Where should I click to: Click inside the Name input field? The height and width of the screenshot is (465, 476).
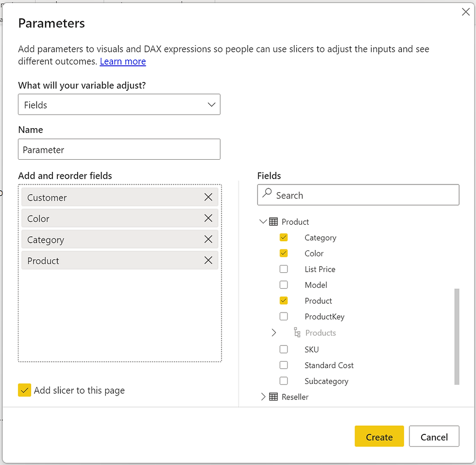point(119,149)
